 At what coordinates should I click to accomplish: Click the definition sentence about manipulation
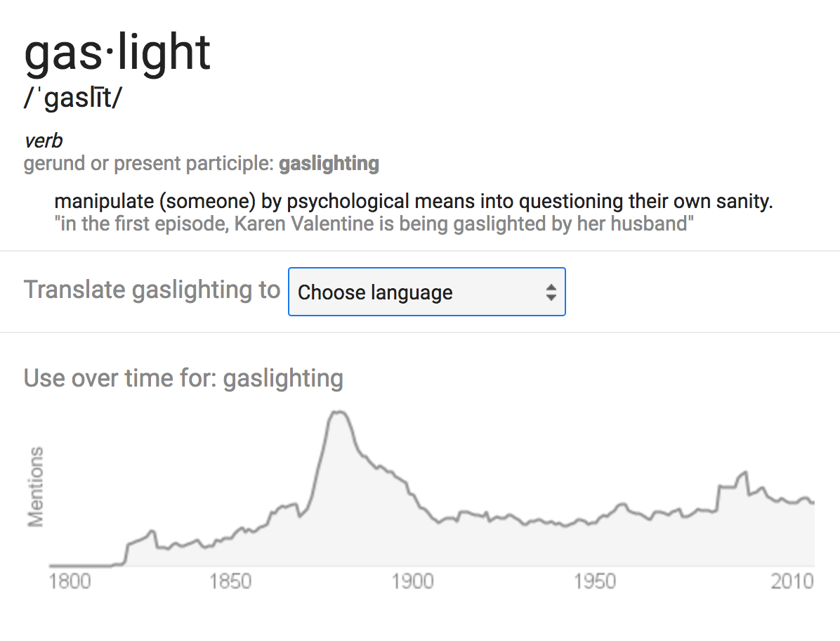(413, 202)
